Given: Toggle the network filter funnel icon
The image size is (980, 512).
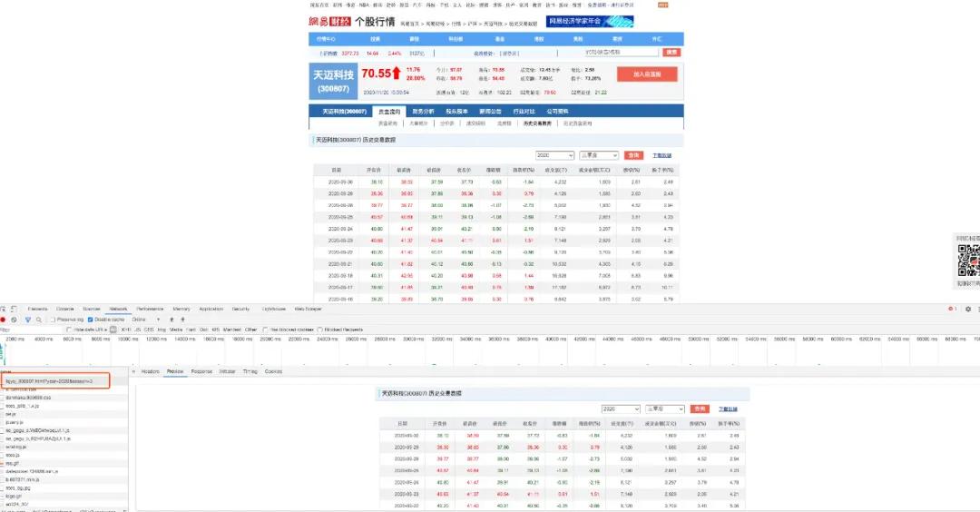Looking at the screenshot, I should pyautogui.click(x=27, y=320).
